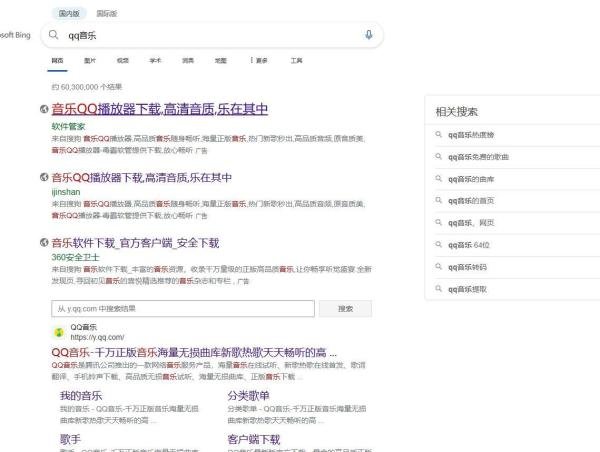Image resolution: width=600 pixels, height=452 pixels.
Task: Switch to 国内版 version toggle
Action: [x=69, y=13]
